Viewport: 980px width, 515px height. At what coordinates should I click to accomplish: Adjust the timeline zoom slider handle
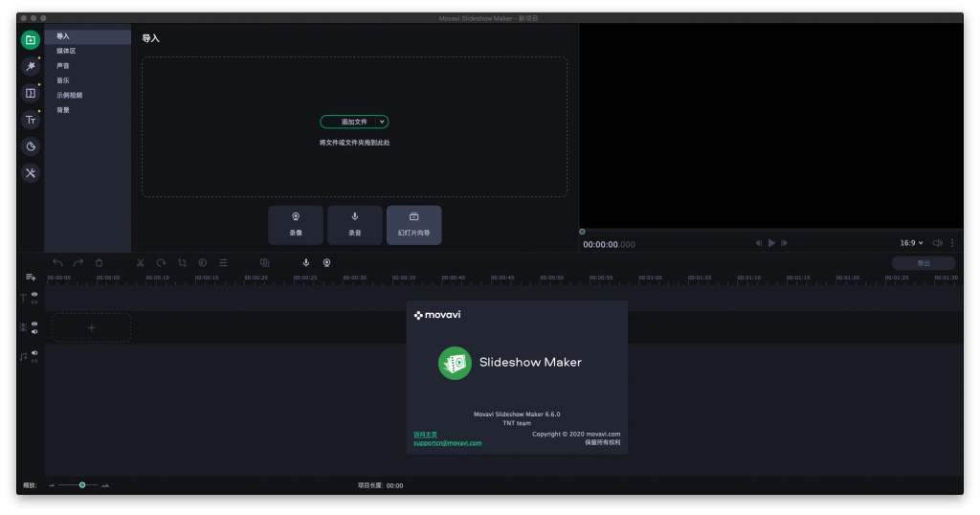tap(82, 485)
